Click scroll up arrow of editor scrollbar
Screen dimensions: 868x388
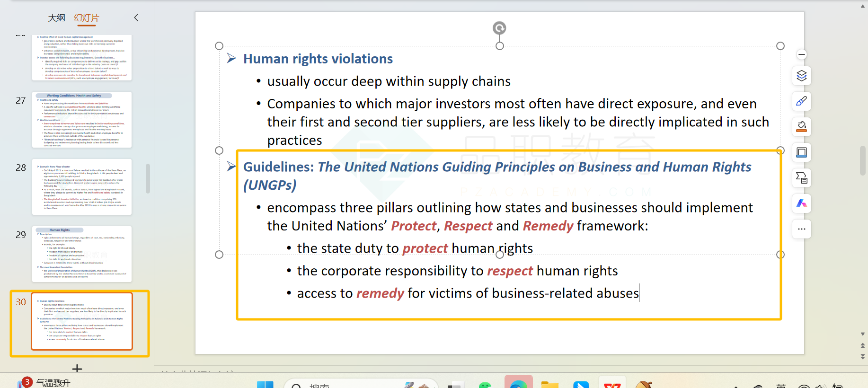click(863, 6)
